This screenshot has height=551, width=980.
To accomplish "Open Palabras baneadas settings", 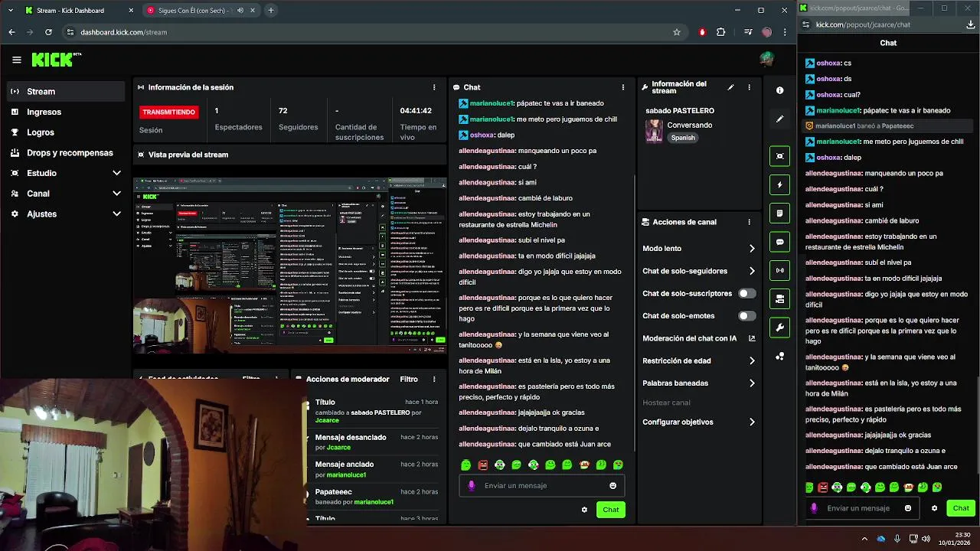I will click(699, 383).
